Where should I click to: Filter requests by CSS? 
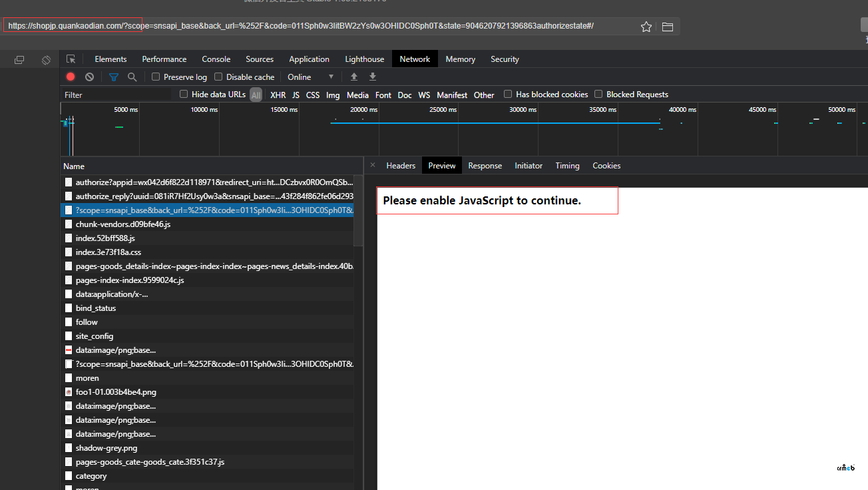click(313, 95)
